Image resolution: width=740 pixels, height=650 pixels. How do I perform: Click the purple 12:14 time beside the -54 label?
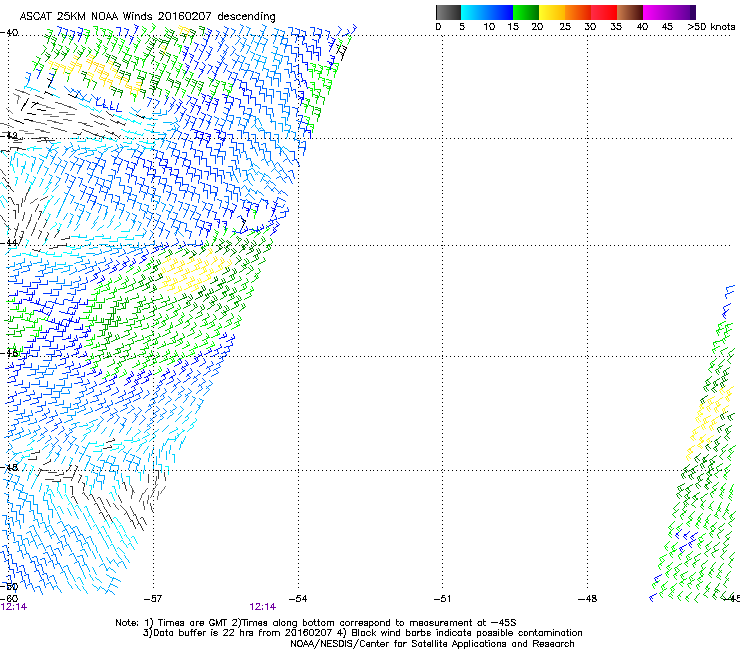point(262,607)
